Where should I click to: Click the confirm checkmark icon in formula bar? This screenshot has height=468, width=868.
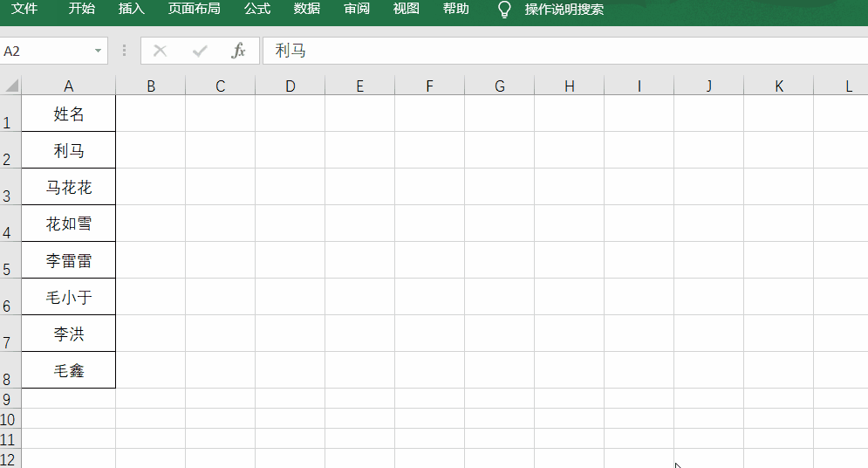click(x=200, y=51)
